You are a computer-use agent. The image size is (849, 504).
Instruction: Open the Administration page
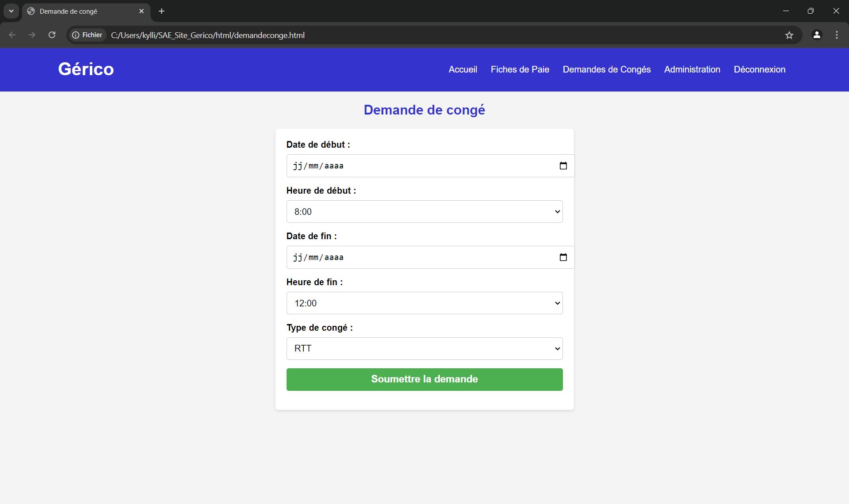point(692,69)
